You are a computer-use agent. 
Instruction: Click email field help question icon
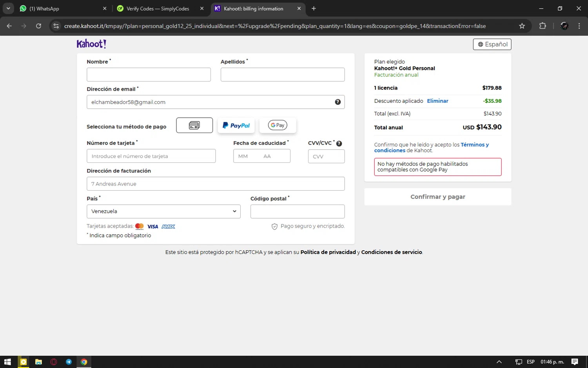[x=338, y=102]
